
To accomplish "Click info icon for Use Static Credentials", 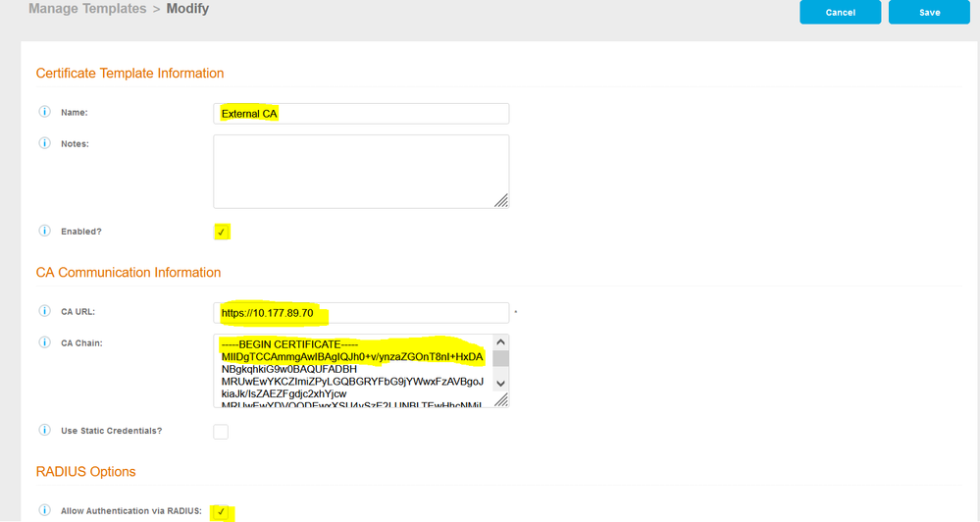I will [x=44, y=431].
